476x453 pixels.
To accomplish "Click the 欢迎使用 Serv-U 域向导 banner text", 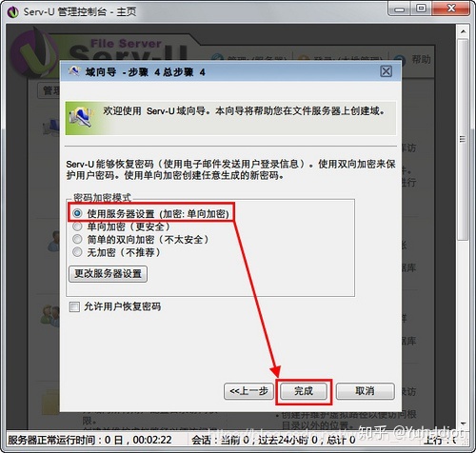I will point(244,111).
